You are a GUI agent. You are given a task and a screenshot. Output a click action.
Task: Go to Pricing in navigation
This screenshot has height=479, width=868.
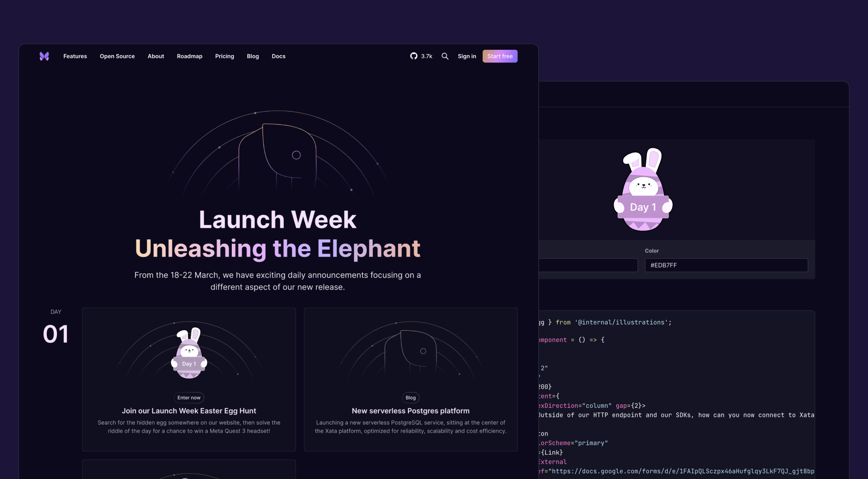coord(224,56)
